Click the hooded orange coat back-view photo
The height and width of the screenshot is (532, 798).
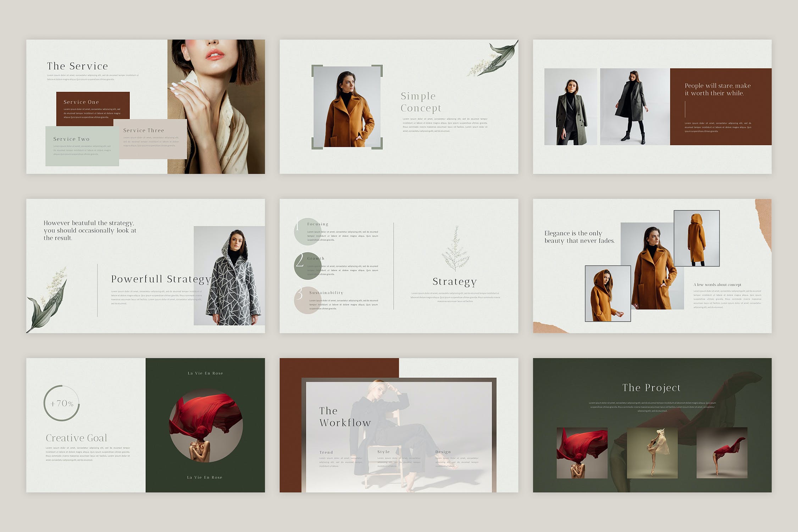click(x=696, y=238)
